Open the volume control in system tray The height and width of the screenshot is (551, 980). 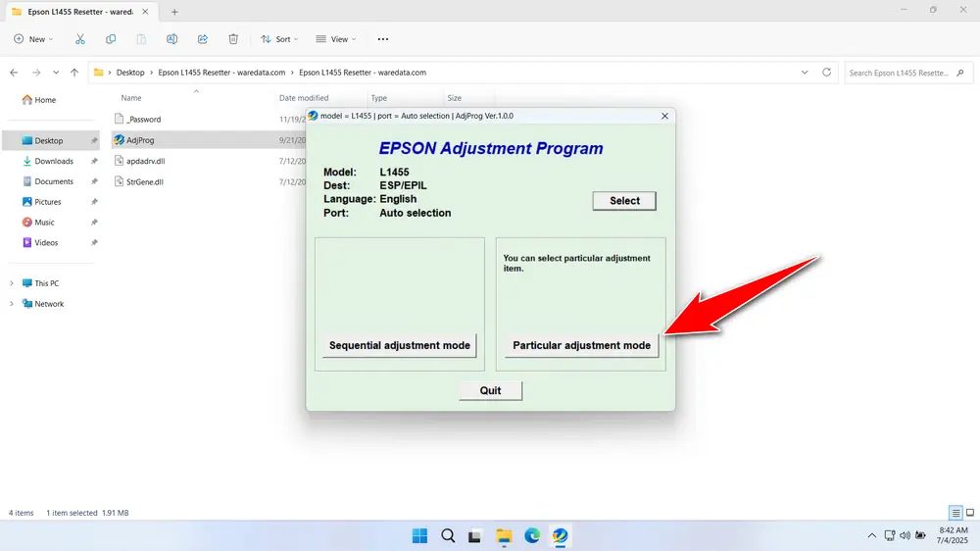905,535
